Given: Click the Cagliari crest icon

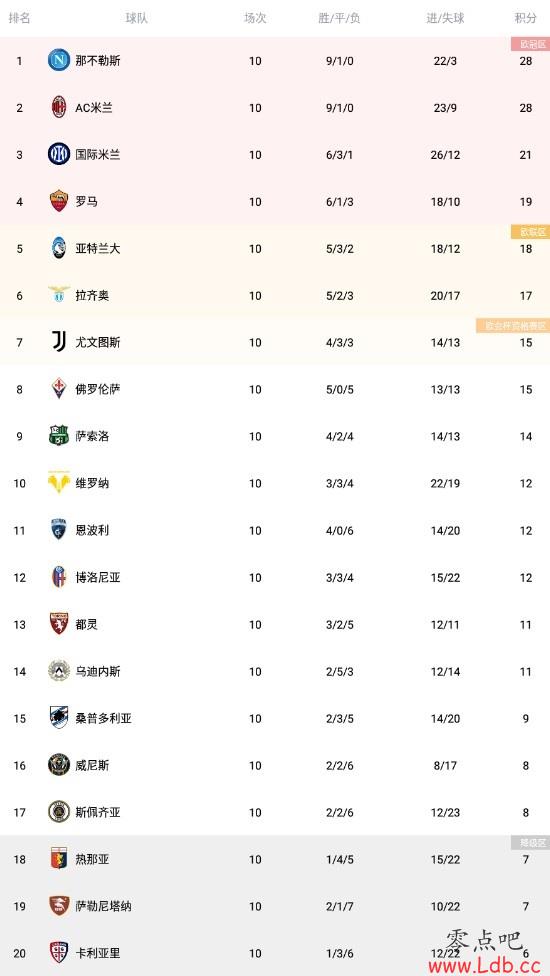Looking at the screenshot, I should coord(59,952).
